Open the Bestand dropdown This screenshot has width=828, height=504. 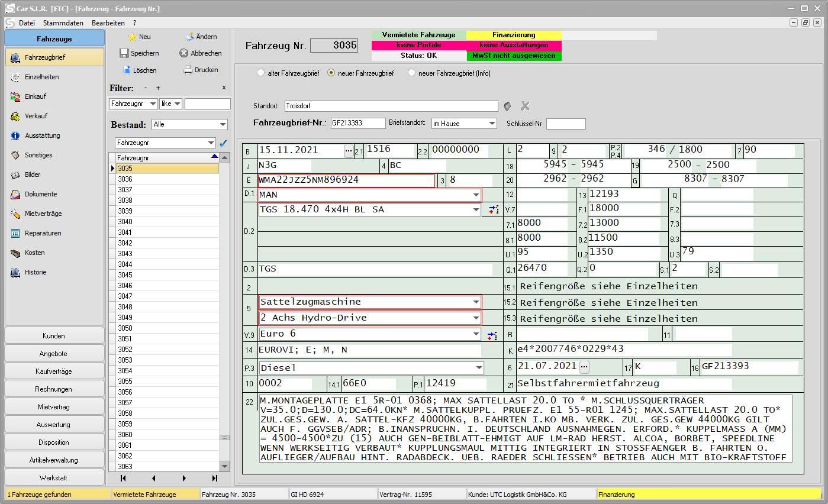click(x=223, y=125)
